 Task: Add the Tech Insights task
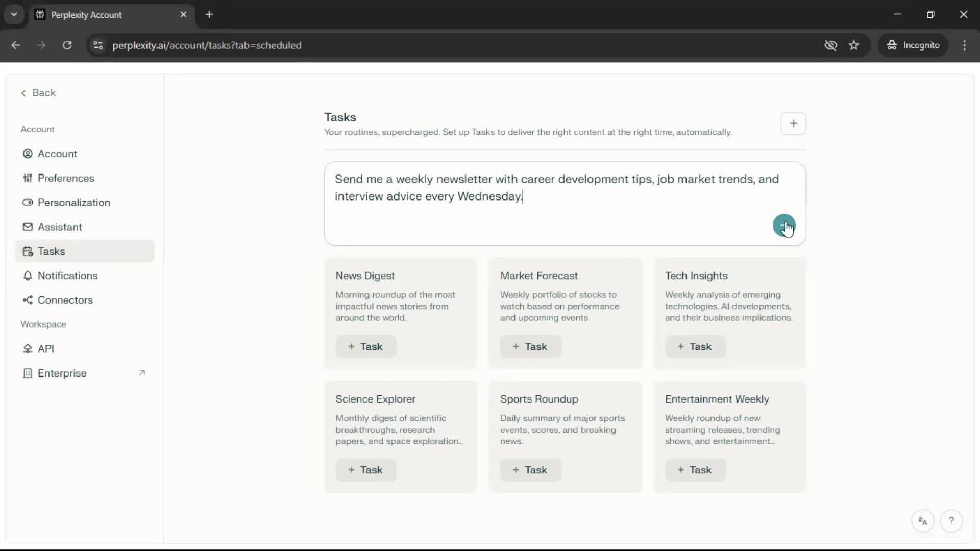[695, 346]
